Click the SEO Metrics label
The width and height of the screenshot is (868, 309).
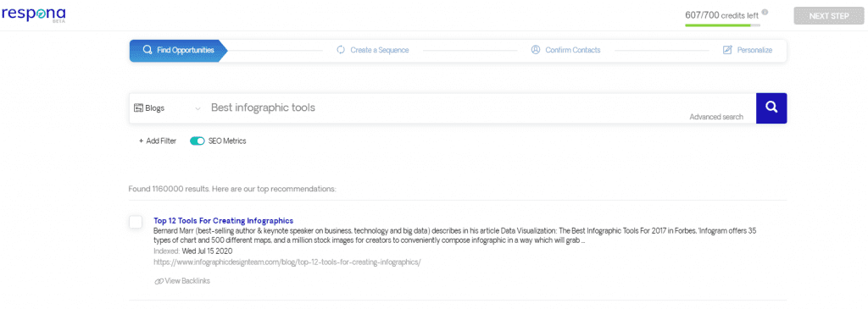click(227, 141)
